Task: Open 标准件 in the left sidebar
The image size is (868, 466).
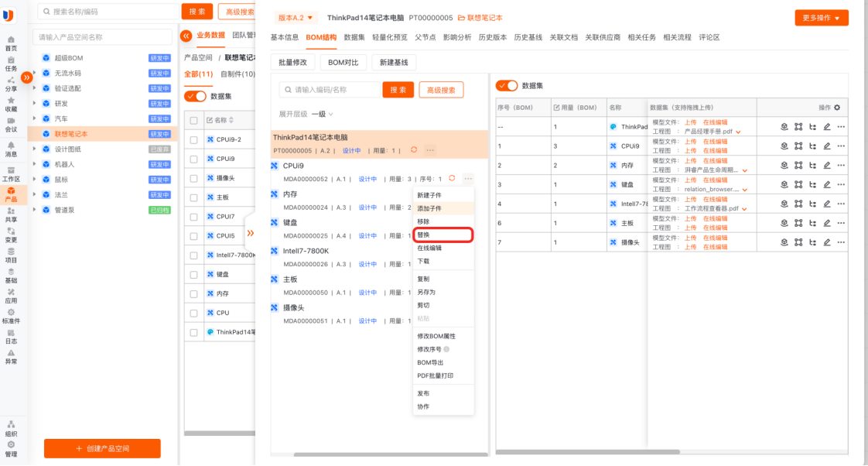Action: pos(11,317)
